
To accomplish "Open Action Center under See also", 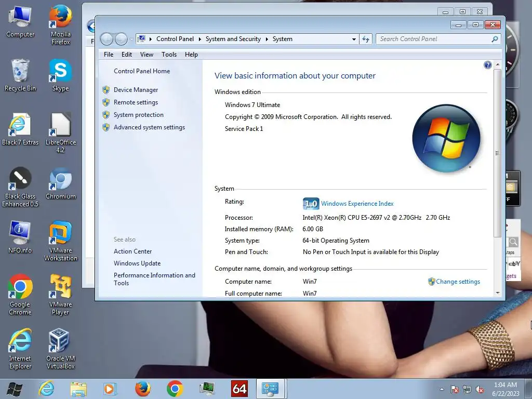I will [x=132, y=251].
